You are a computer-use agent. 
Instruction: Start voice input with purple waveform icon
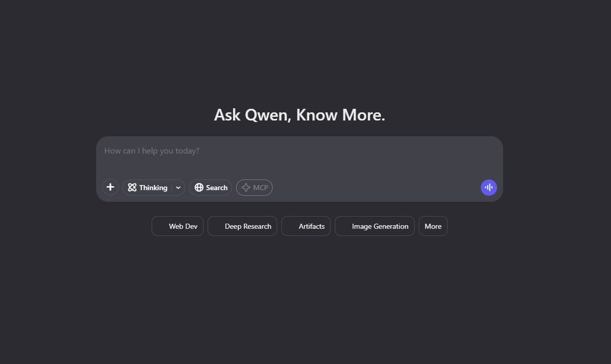pos(489,188)
